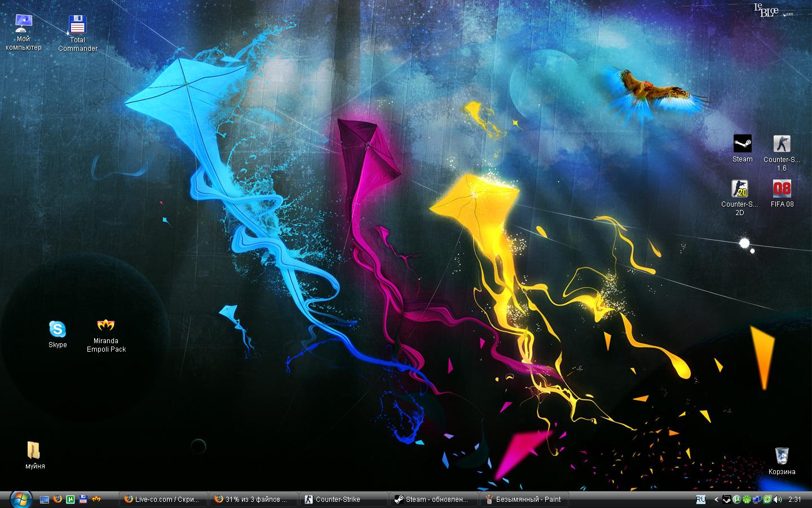Viewport: 812px width, 508px height.
Task: Open the Безымянный - Paint taskbar window
Action: point(523,500)
